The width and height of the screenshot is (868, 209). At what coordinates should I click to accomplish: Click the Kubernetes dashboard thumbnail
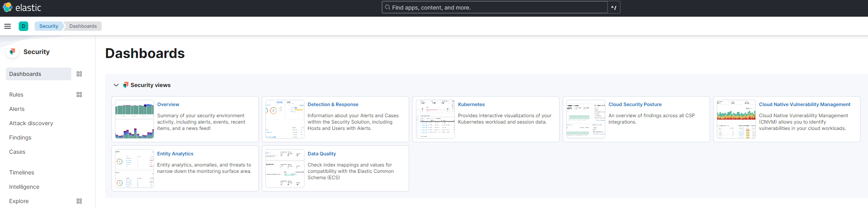(x=435, y=119)
